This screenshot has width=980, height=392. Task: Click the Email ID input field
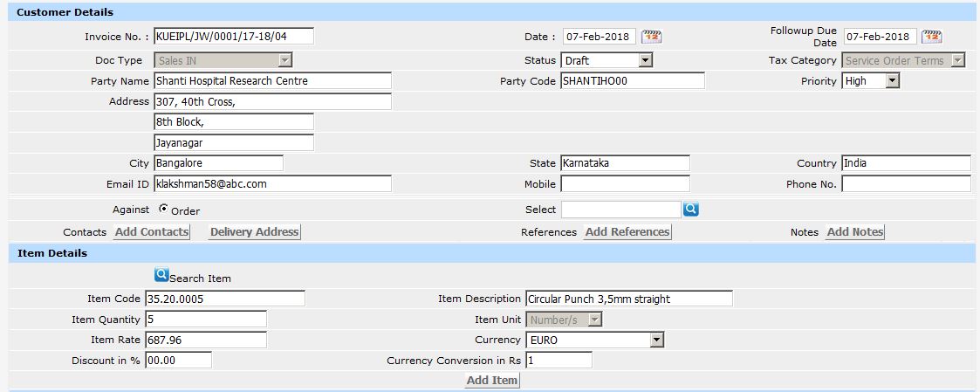[x=271, y=184]
